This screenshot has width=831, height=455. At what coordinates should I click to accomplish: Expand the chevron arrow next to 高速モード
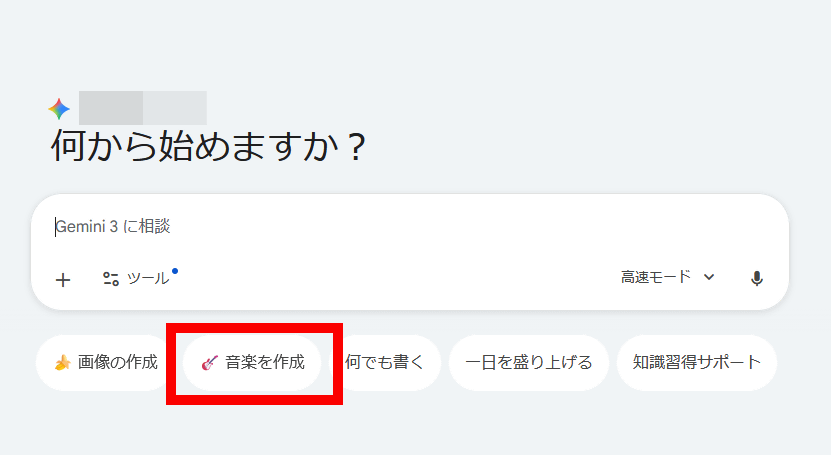tap(709, 277)
